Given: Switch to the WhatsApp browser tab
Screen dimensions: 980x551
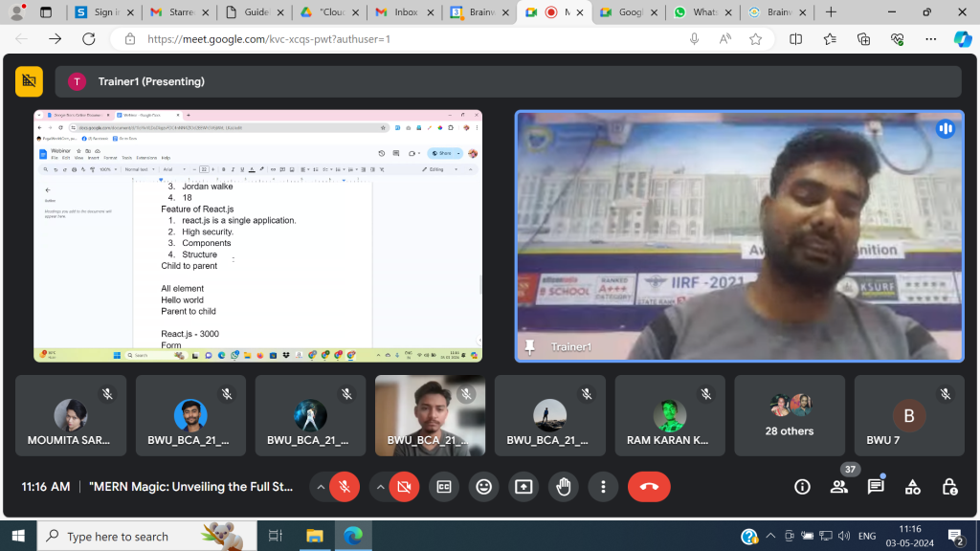Looking at the screenshot, I should pyautogui.click(x=702, y=12).
